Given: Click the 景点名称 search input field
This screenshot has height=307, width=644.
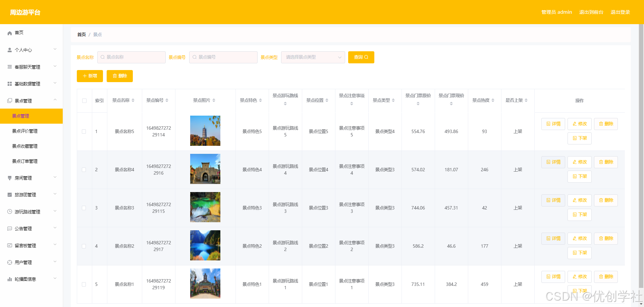Looking at the screenshot, I should (131, 57).
